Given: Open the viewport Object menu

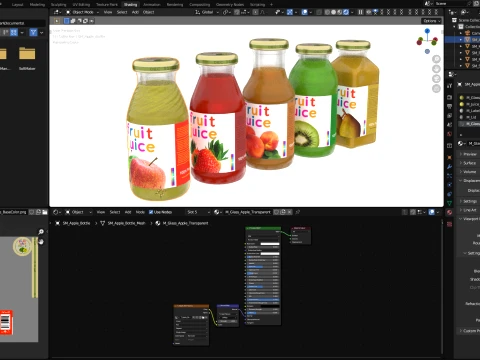Looking at the screenshot, I should (148, 12).
